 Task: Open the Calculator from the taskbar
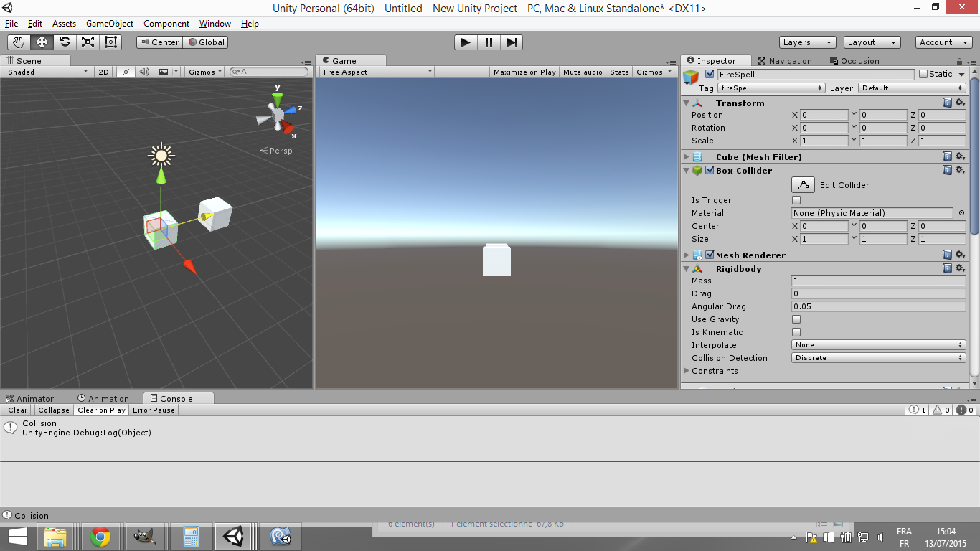tap(191, 537)
